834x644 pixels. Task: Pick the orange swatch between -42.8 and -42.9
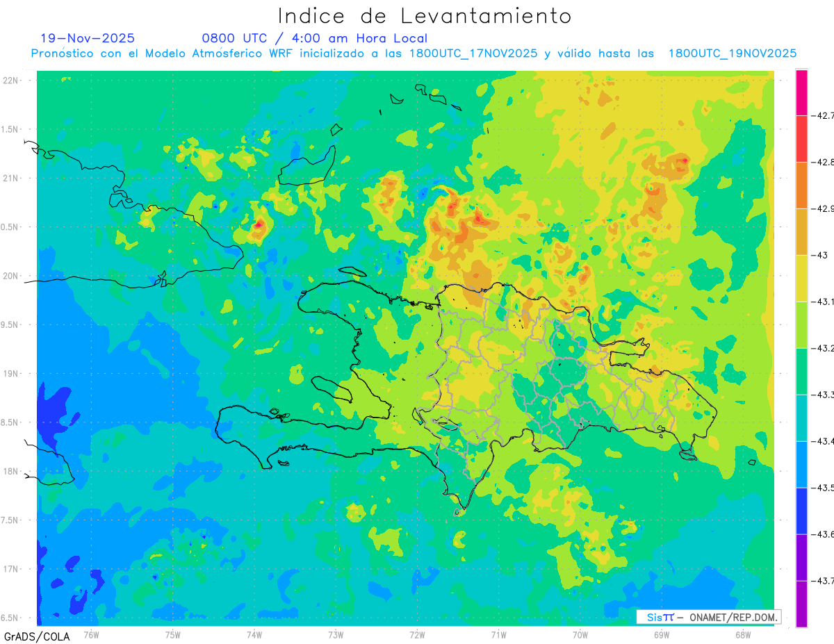[x=801, y=185]
